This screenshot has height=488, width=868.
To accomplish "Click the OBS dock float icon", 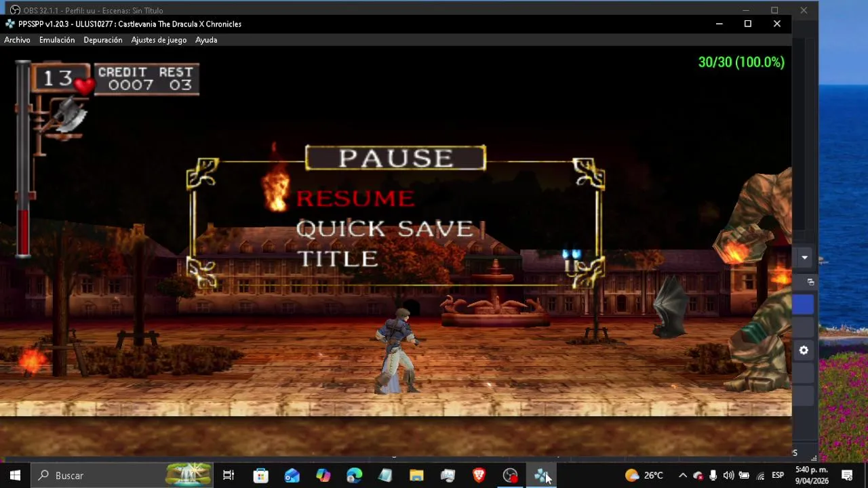I will [x=810, y=282].
